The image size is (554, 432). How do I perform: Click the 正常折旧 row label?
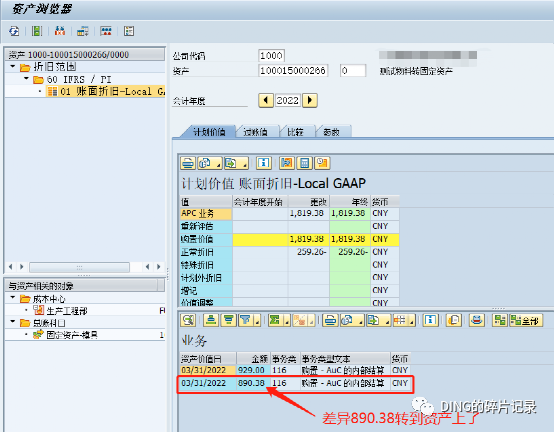click(206, 252)
